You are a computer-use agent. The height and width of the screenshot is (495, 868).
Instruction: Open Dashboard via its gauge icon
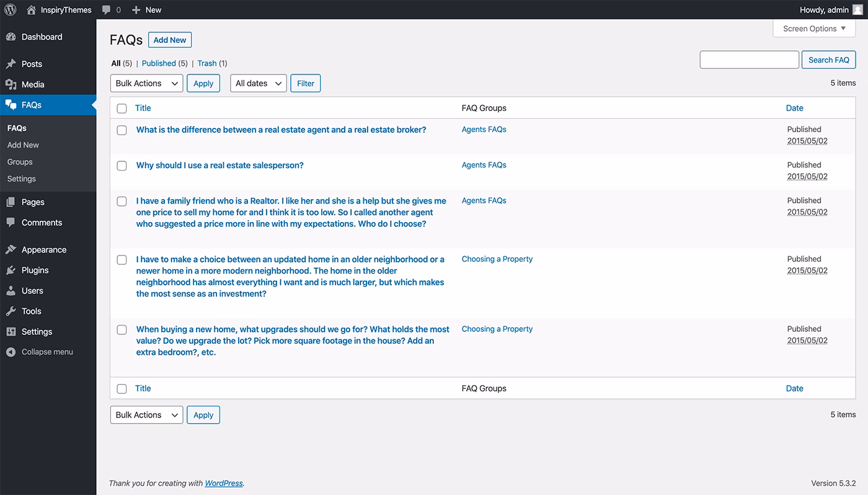coord(11,37)
